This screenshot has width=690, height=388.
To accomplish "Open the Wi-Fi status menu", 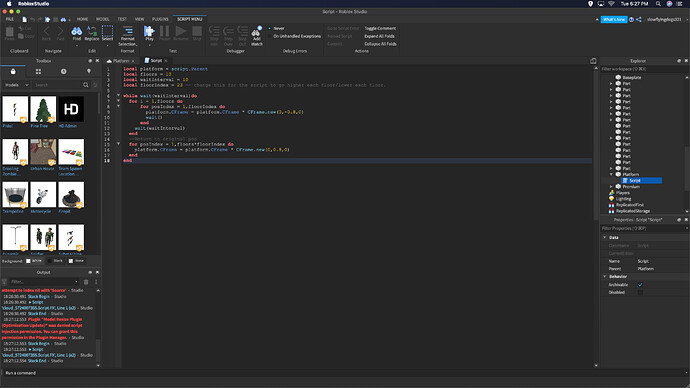I will coord(611,4).
